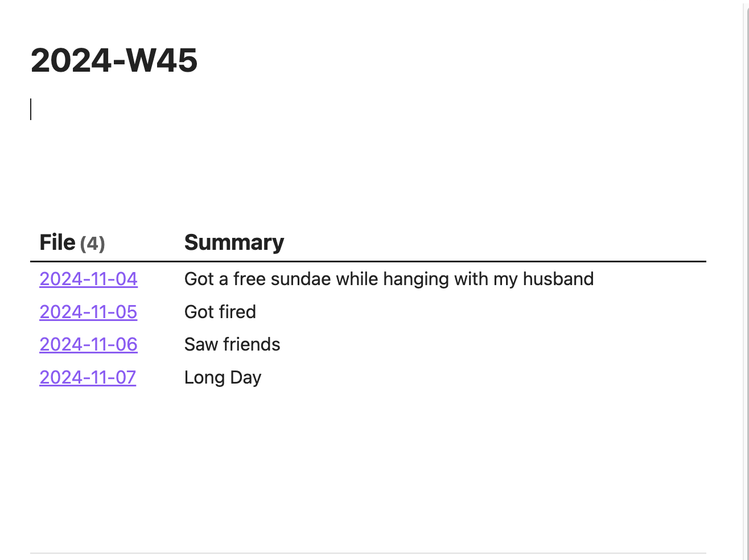Place cursor on the empty line below title
Screen dimensions: 749x560
[x=171, y=109]
